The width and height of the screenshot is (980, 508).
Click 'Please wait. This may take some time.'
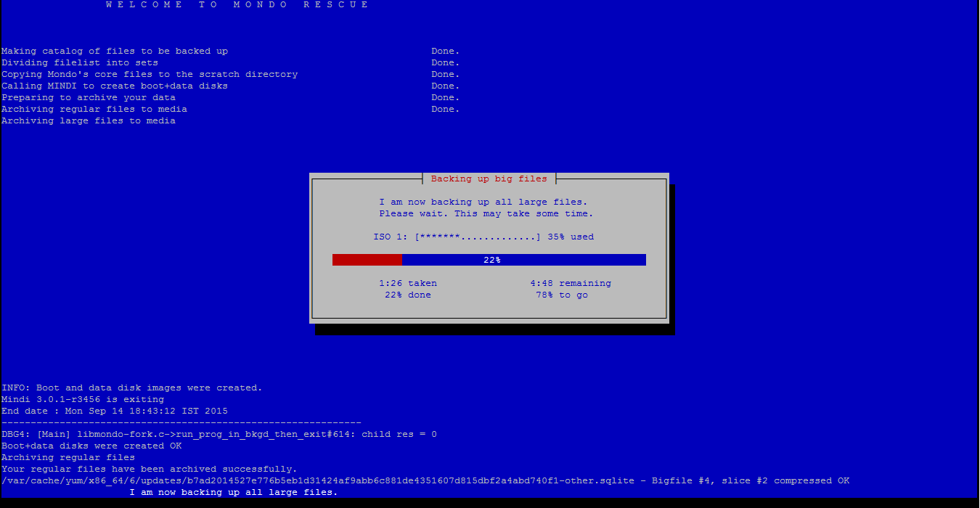(x=486, y=214)
